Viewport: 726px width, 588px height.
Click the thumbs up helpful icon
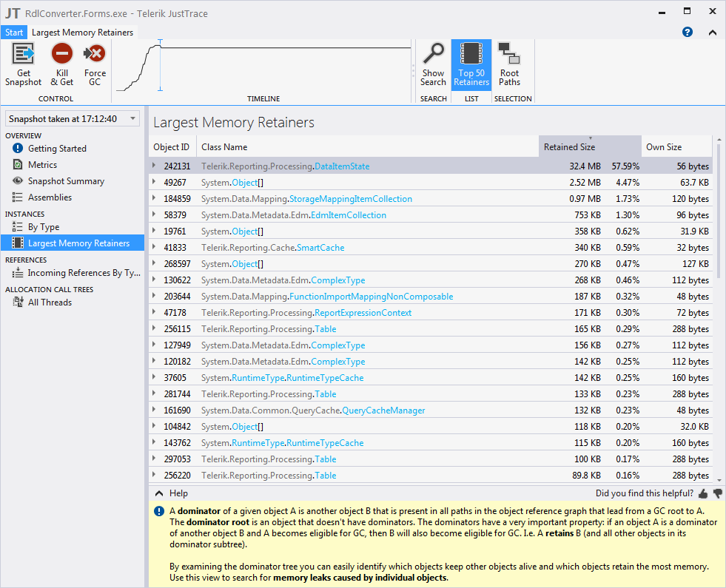[x=703, y=493]
